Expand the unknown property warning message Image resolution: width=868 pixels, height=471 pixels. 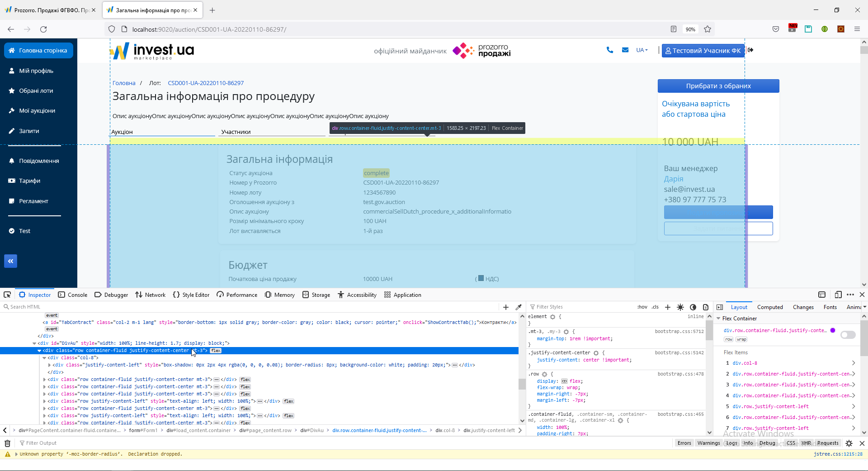[16, 454]
